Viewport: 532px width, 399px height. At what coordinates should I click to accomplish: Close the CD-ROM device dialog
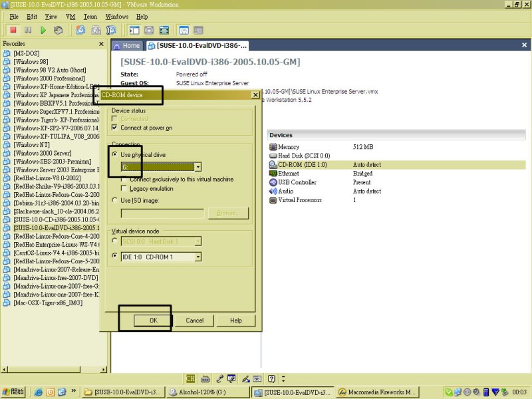click(255, 95)
